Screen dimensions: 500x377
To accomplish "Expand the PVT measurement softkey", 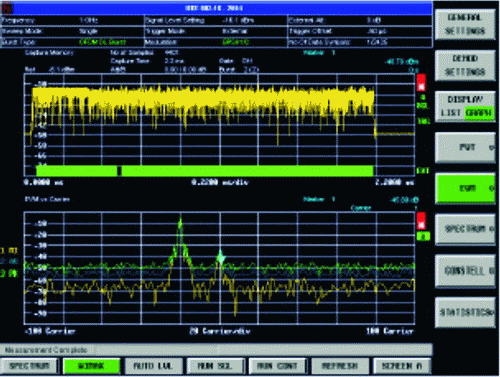I will [465, 147].
